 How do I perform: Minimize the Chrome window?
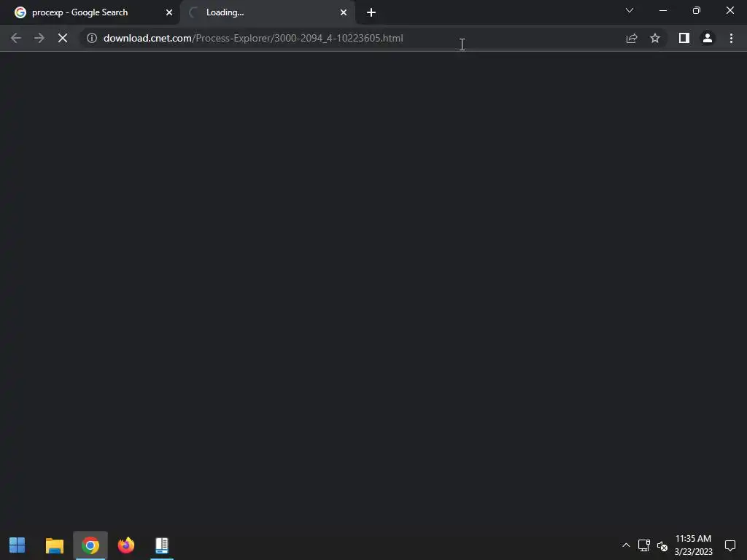coord(663,10)
